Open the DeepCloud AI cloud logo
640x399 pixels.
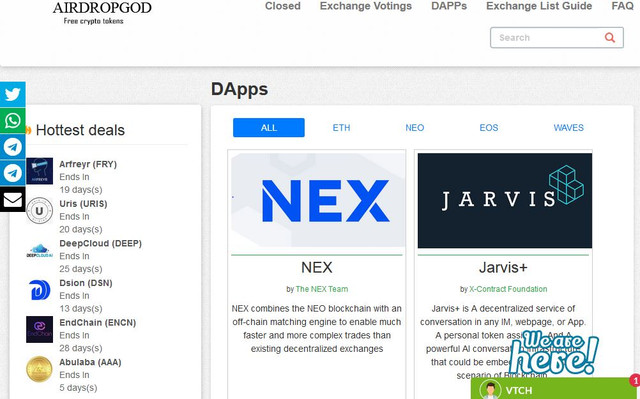[40, 250]
